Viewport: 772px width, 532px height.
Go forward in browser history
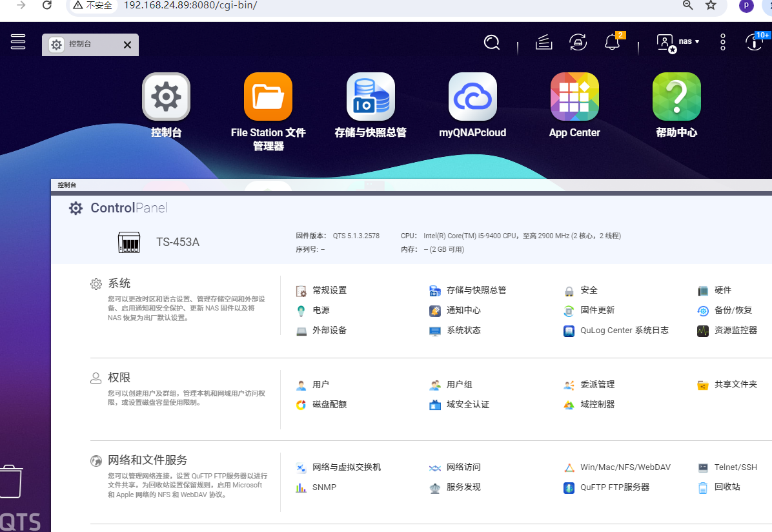pyautogui.click(x=21, y=5)
